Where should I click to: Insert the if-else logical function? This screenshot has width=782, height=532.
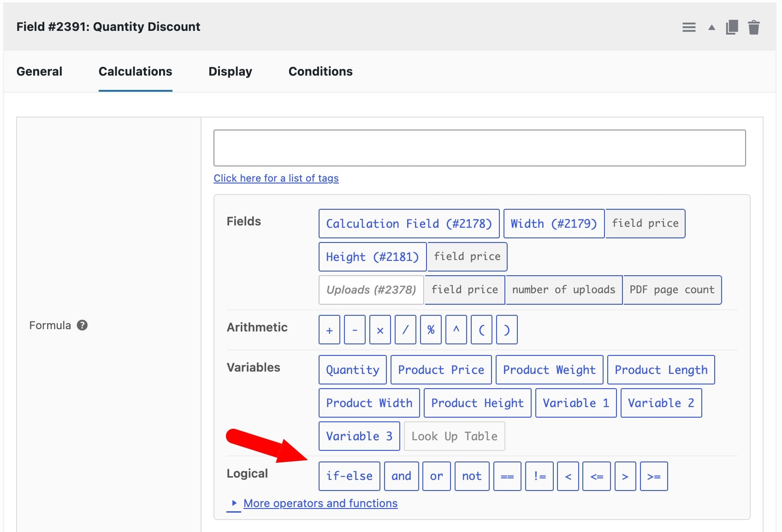click(350, 476)
